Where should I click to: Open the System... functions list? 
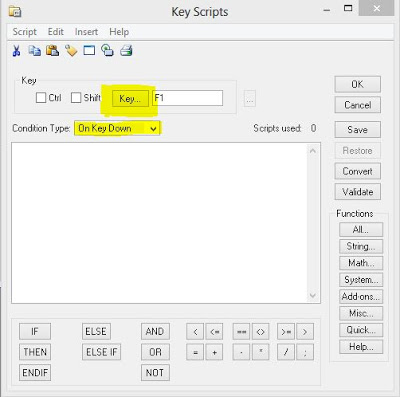point(361,280)
